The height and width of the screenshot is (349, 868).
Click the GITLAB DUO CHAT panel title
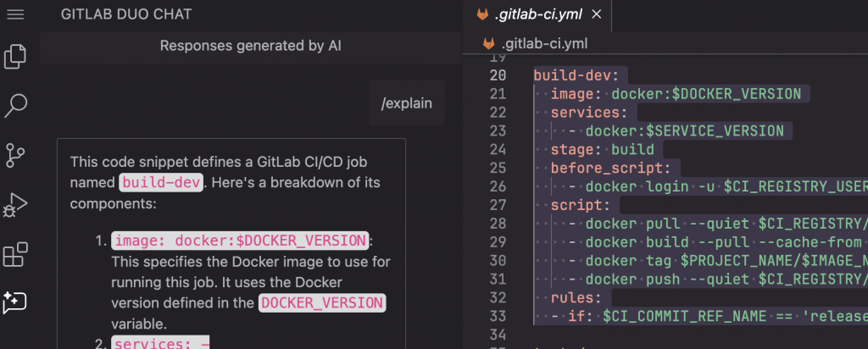pos(126,14)
